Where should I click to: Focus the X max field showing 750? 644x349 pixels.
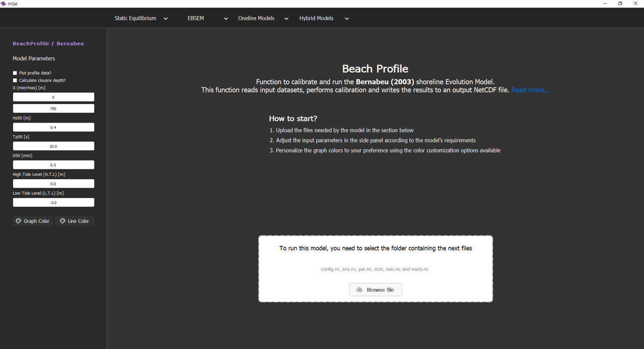tap(53, 109)
